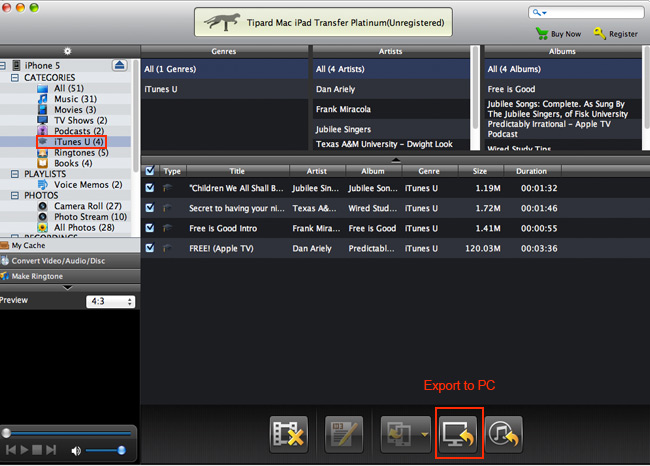The height and width of the screenshot is (466, 650).
Task: Sort by the Artist column header
Action: pyautogui.click(x=317, y=171)
